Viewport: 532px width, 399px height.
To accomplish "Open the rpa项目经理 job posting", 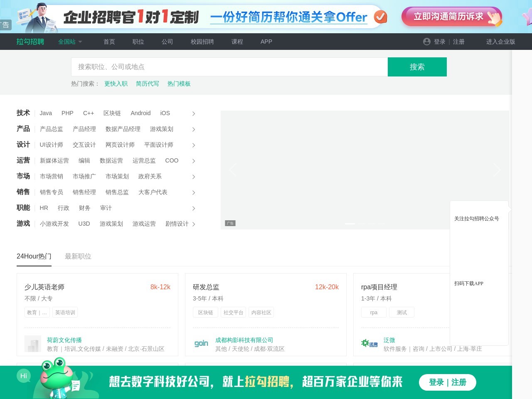I will (379, 287).
